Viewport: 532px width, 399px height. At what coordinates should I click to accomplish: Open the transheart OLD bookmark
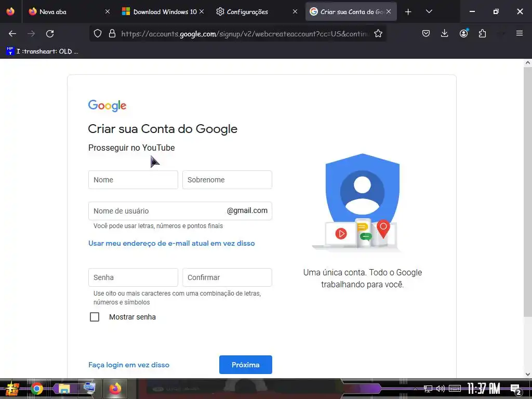click(x=43, y=51)
